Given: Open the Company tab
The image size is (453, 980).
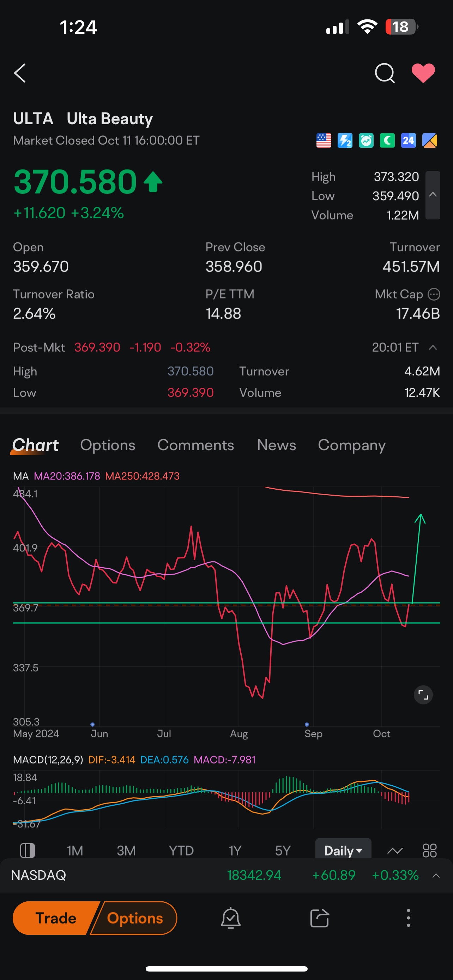Looking at the screenshot, I should [352, 445].
